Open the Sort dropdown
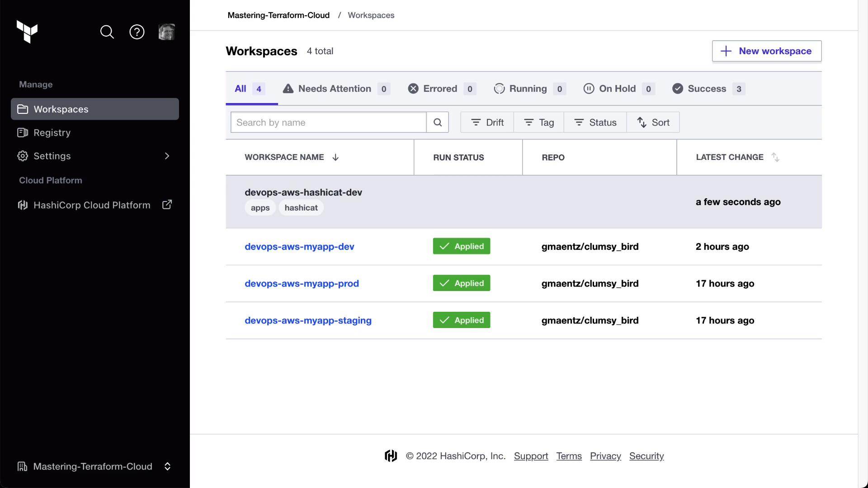 (x=653, y=122)
